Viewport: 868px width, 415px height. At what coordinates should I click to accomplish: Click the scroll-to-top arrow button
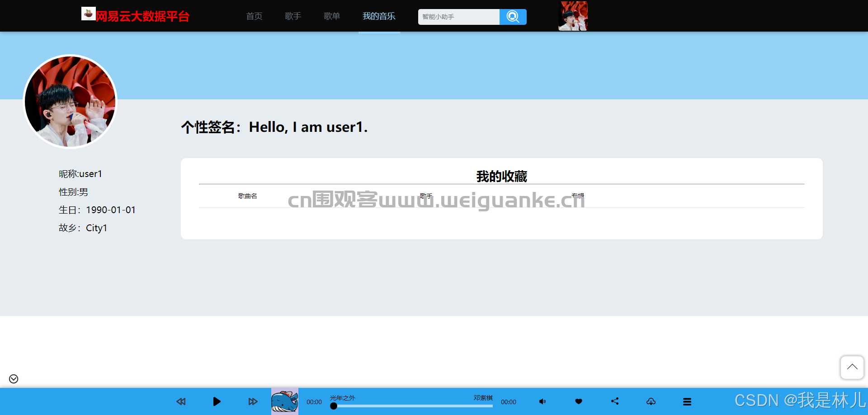tap(852, 368)
